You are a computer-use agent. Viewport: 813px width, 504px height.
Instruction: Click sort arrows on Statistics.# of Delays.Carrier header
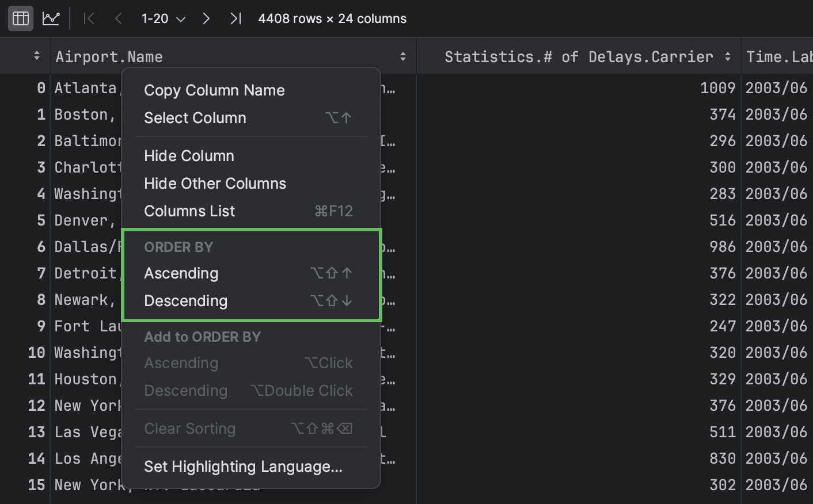tap(727, 56)
